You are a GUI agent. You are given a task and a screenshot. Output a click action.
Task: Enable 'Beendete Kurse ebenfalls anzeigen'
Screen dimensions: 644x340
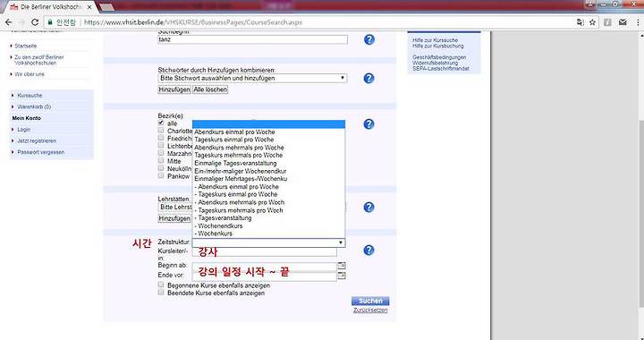pyautogui.click(x=161, y=293)
